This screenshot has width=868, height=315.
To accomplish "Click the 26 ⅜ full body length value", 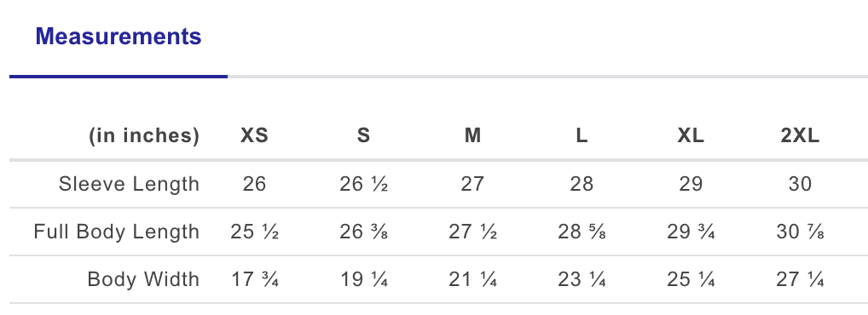I will pyautogui.click(x=364, y=232).
